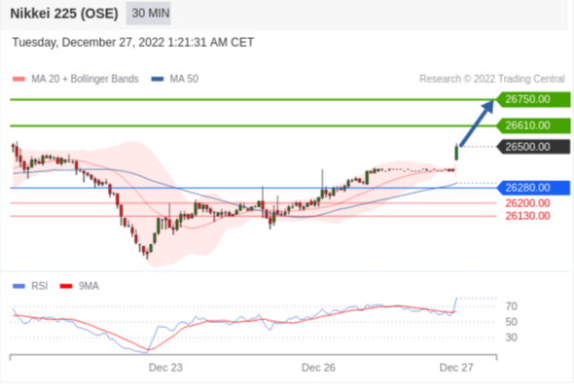Click the MA 20 + Bollinger Bands legend swatch
This screenshot has width=574, height=392.
tap(18, 79)
